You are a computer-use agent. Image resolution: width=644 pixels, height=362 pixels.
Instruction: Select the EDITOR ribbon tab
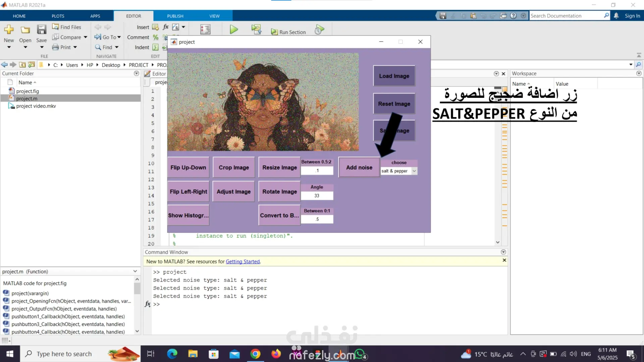point(133,16)
